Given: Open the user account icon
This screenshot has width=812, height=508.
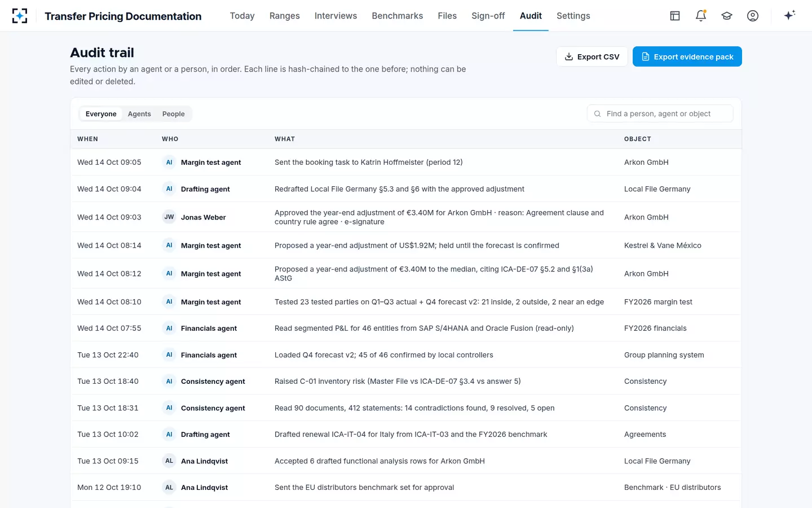Looking at the screenshot, I should pos(753,16).
